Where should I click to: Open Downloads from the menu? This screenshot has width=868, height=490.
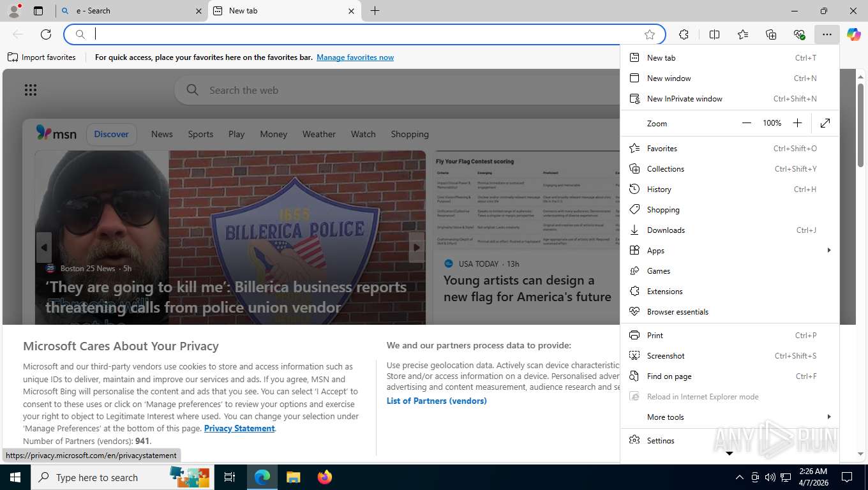[x=730, y=230]
